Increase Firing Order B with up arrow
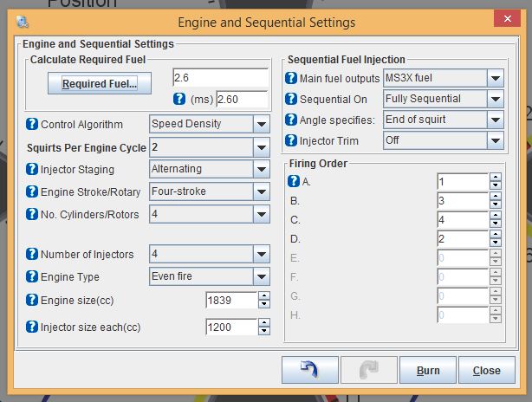Image resolution: width=532 pixels, height=402 pixels. click(x=496, y=197)
